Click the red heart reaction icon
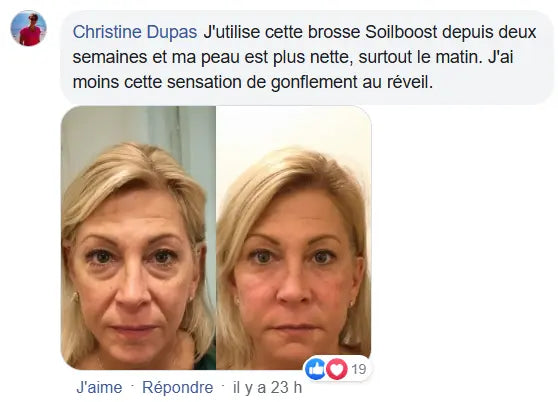This screenshot has width=558, height=402. point(337,369)
